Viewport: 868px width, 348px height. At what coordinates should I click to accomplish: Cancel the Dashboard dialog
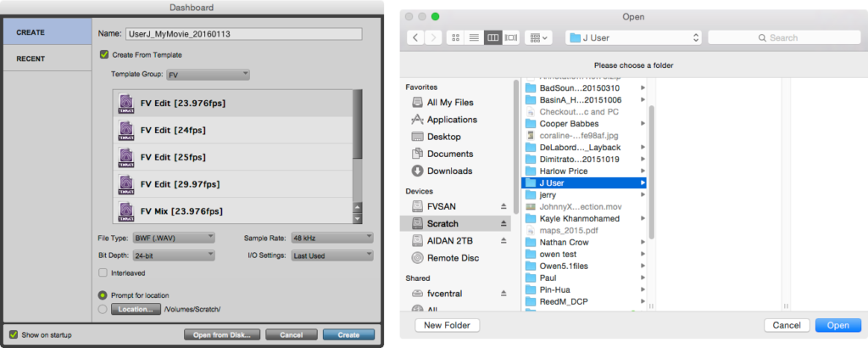[x=292, y=334]
